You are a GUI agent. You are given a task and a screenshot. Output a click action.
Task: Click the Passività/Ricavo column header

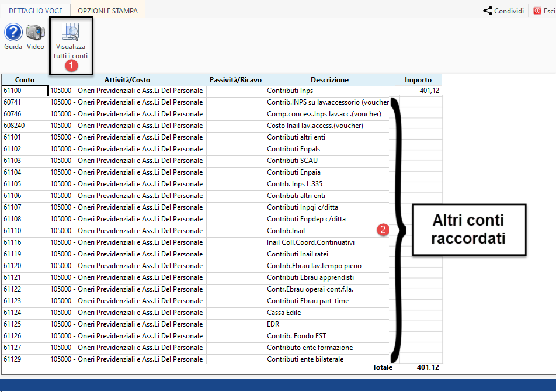235,80
